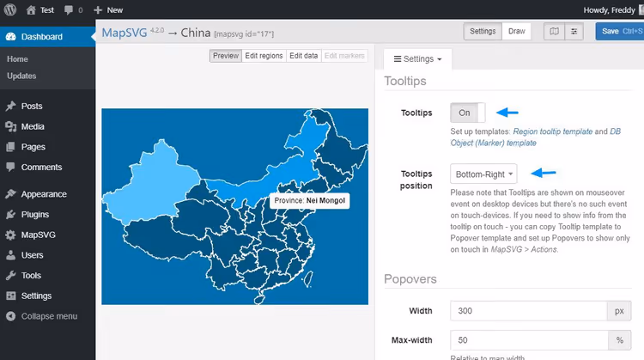Open the MapSVG gear menu item

[38, 235]
